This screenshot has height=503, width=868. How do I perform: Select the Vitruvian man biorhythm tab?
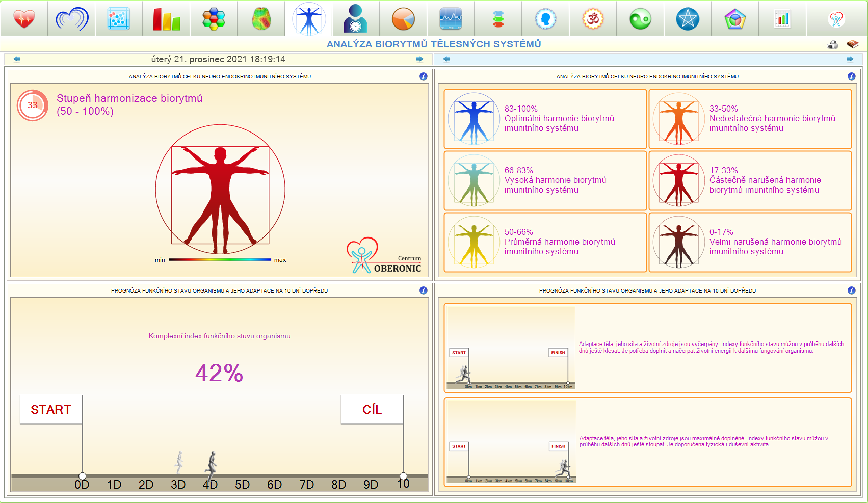tap(309, 19)
